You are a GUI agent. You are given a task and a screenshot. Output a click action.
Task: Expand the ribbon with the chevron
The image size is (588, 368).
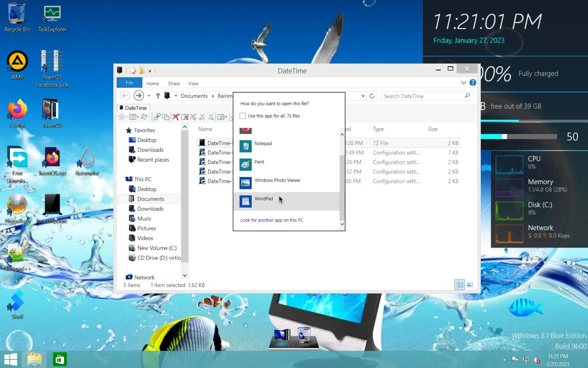[463, 83]
